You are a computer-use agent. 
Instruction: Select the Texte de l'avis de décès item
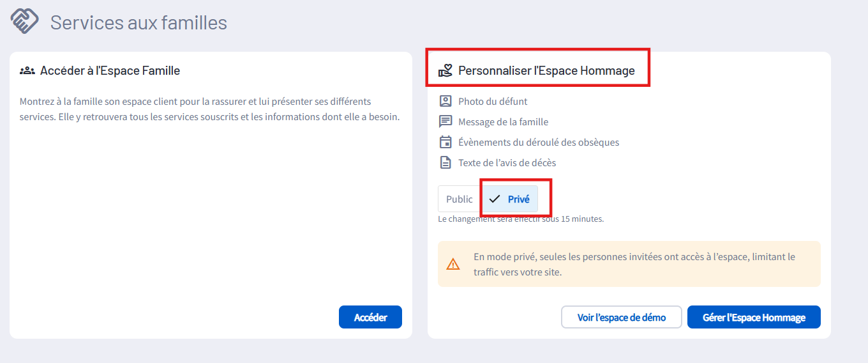(507, 162)
